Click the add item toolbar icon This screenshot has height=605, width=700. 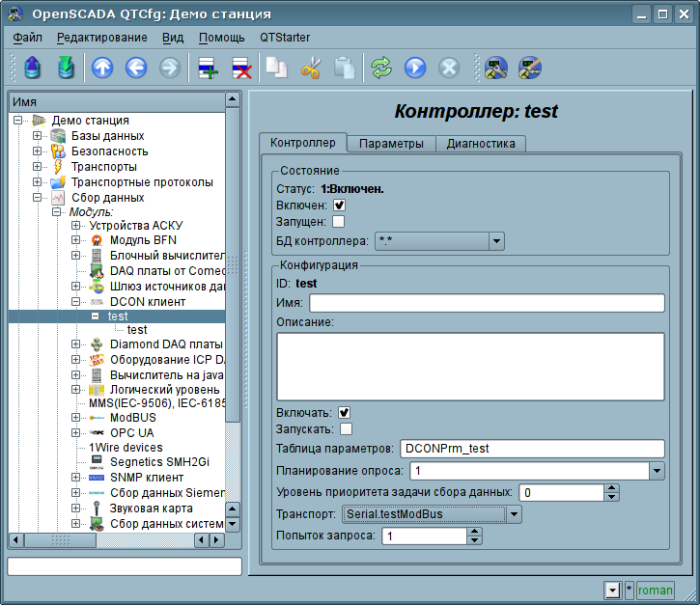[208, 69]
